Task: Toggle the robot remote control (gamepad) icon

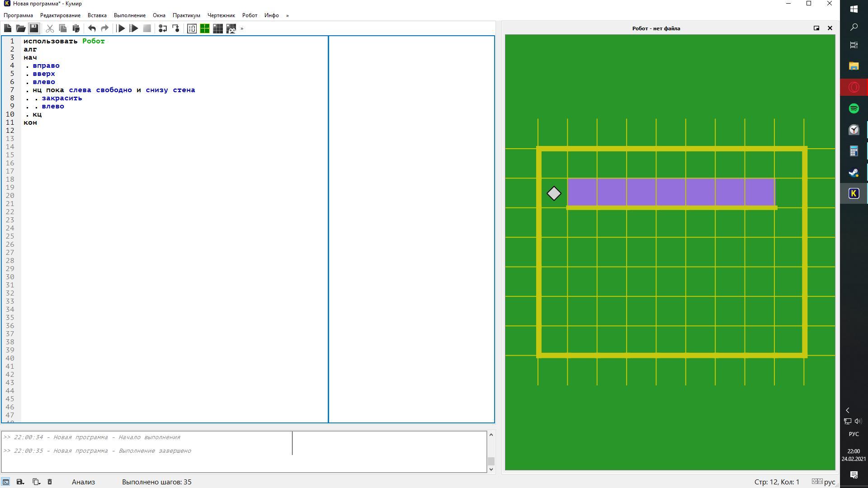Action: pos(231,28)
